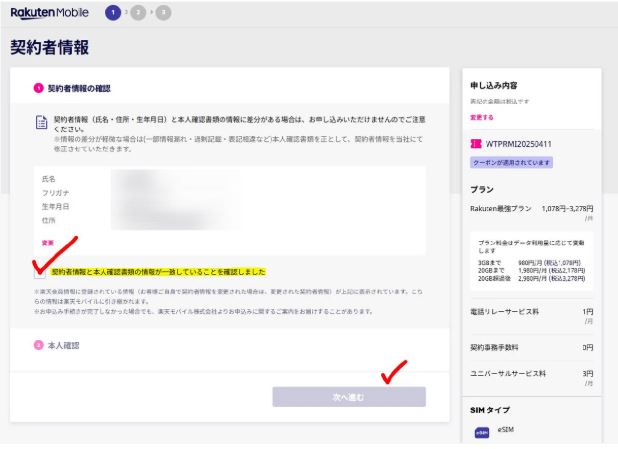Image resolution: width=618 pixels, height=449 pixels.
Task: Click the Rakuten最強プラン plan name
Action: pos(501,209)
